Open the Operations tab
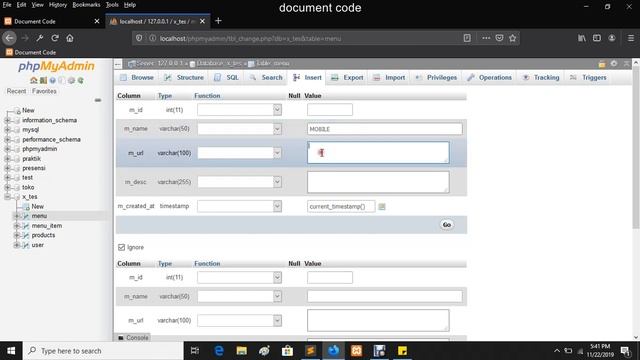 [489, 78]
